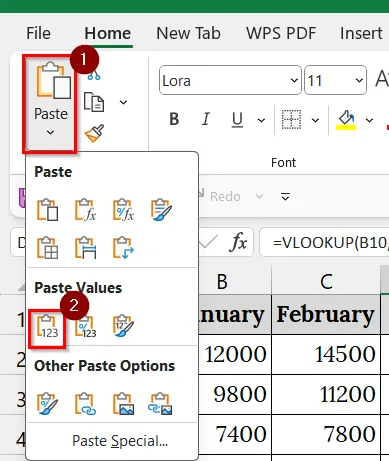Expand the Copy options arrow
389x461 pixels.
pos(123,102)
